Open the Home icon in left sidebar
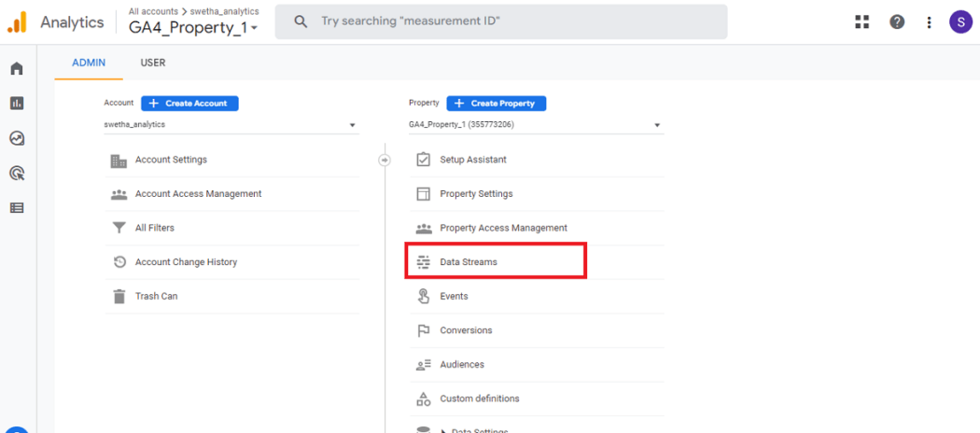This screenshot has height=433, width=980. click(17, 68)
